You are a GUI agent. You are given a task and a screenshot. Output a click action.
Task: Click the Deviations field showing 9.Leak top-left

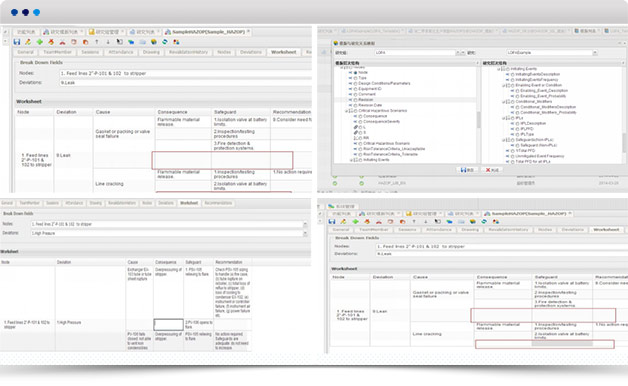[185, 82]
